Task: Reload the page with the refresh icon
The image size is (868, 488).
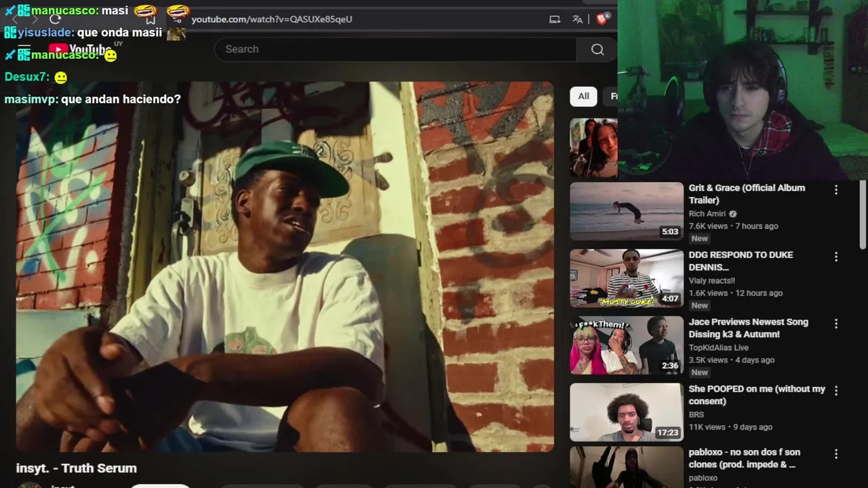Action: coord(55,19)
